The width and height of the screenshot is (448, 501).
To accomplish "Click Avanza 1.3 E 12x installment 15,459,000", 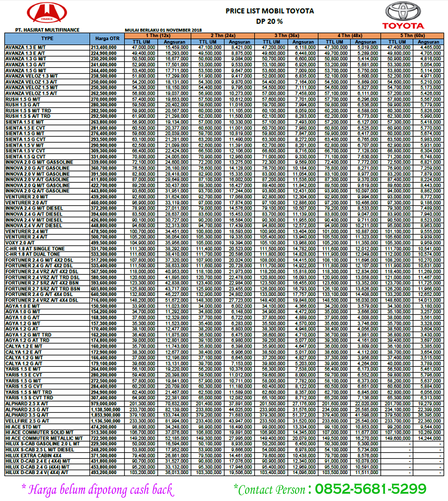I will tap(176, 47).
